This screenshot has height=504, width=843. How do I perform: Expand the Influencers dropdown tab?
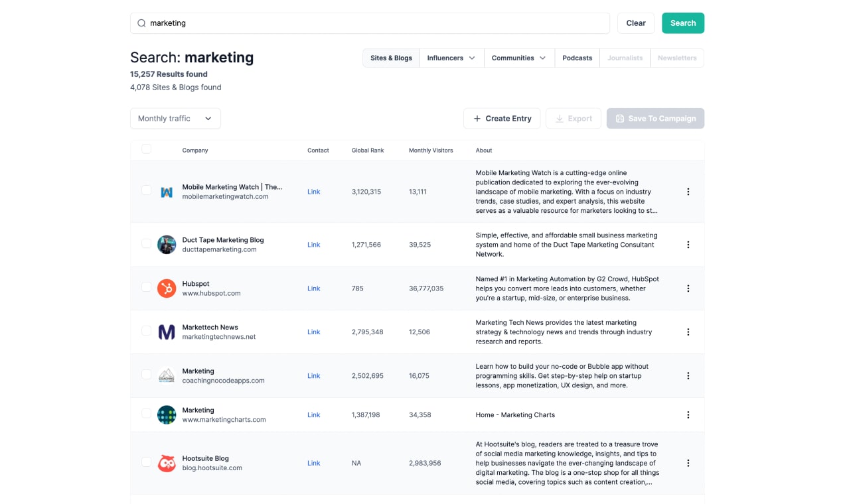coord(451,58)
